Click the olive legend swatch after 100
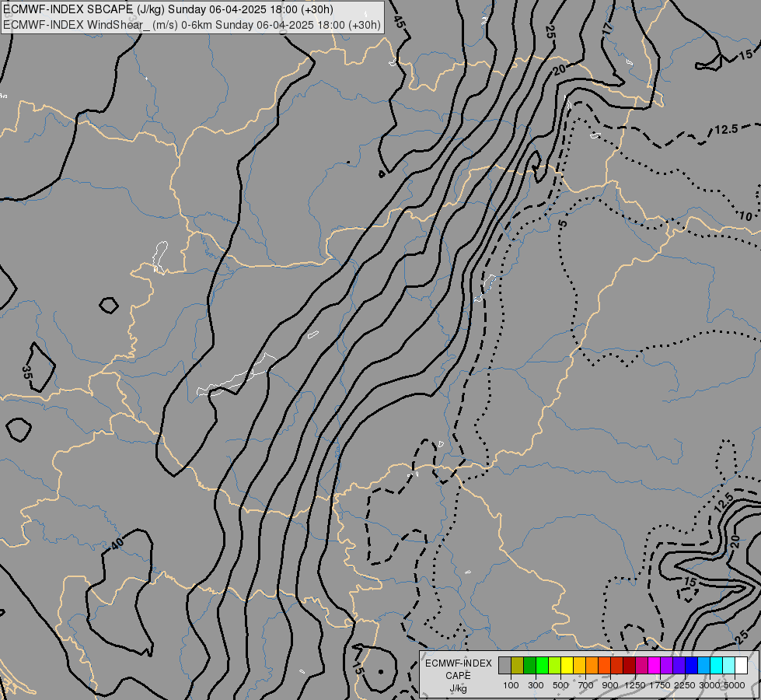Image resolution: width=761 pixels, height=700 pixels. (518, 666)
